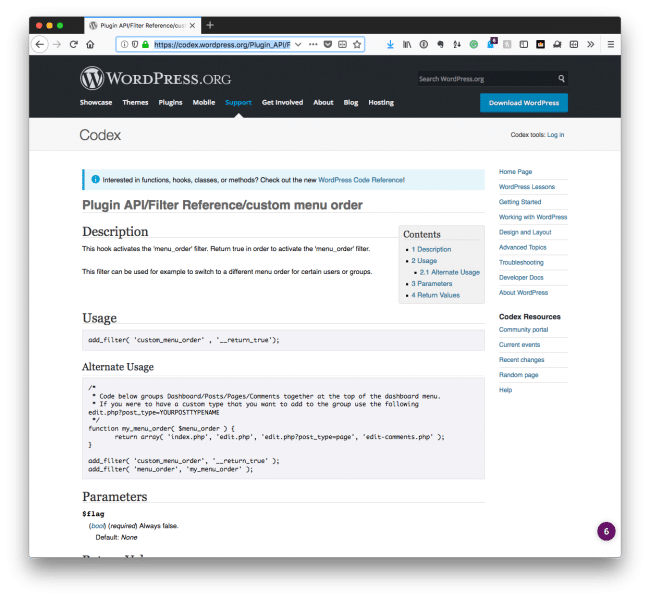Open the Home Page sidebar link
Image resolution: width=650 pixels, height=599 pixels.
[x=515, y=172]
